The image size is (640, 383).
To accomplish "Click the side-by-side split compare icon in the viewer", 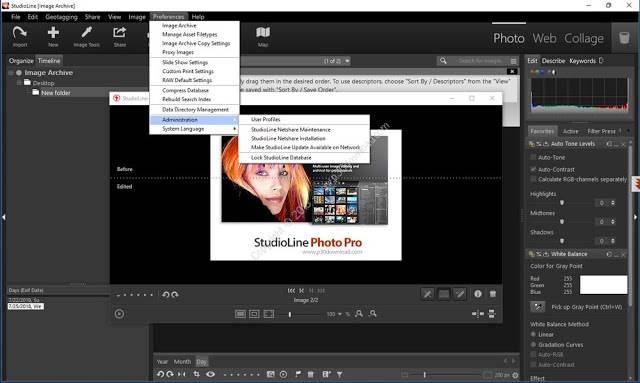I will coord(478,314).
